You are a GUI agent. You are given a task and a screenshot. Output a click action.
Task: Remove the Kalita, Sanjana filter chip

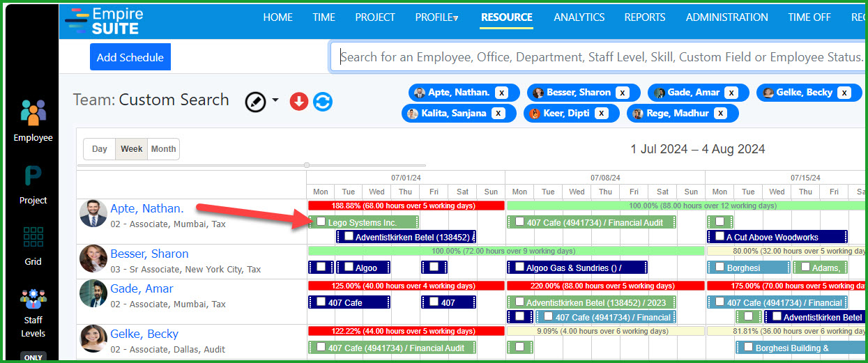(x=498, y=113)
